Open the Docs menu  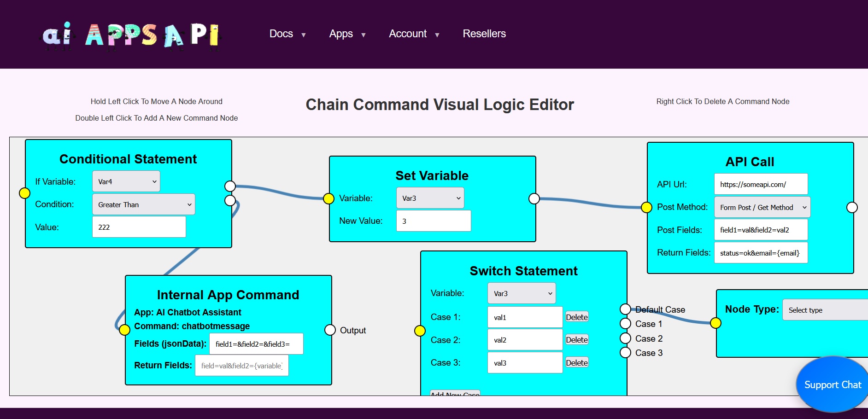pyautogui.click(x=287, y=34)
